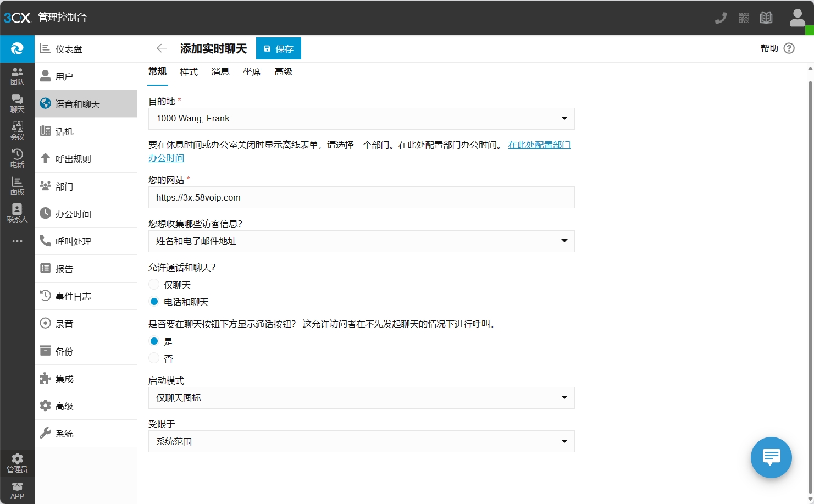Viewport: 814px width, 504px height.
Task: Navigate to the 系统 menu item
Action: coord(64,433)
